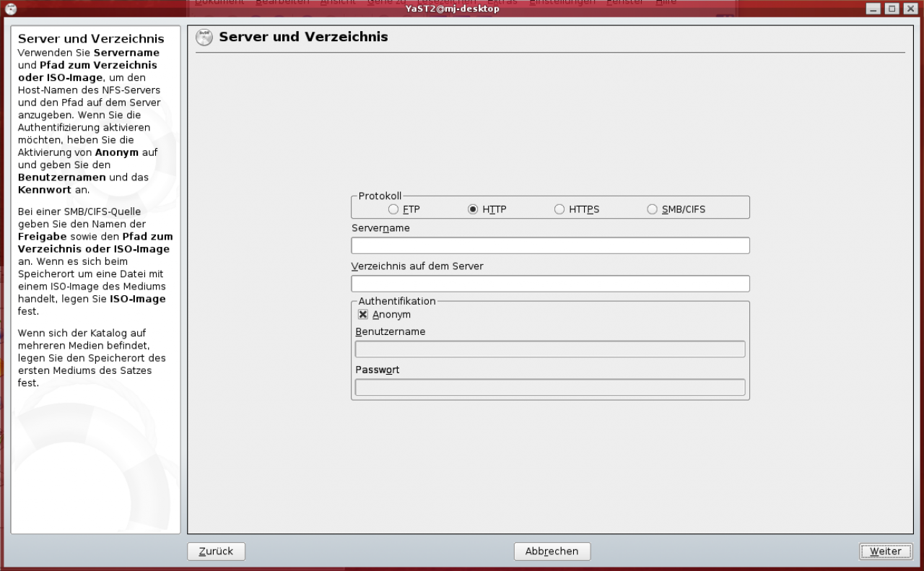Click the YaST2@mj-desktop title bar text
Image resolution: width=924 pixels, height=571 pixels.
coord(453,9)
